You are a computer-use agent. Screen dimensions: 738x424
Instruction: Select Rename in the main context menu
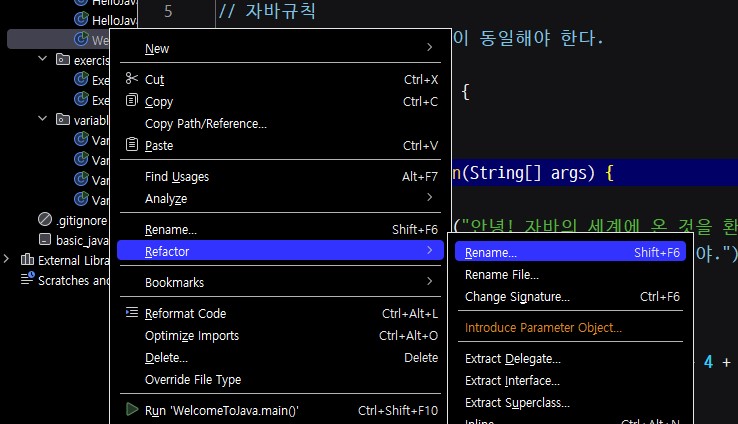(281, 230)
